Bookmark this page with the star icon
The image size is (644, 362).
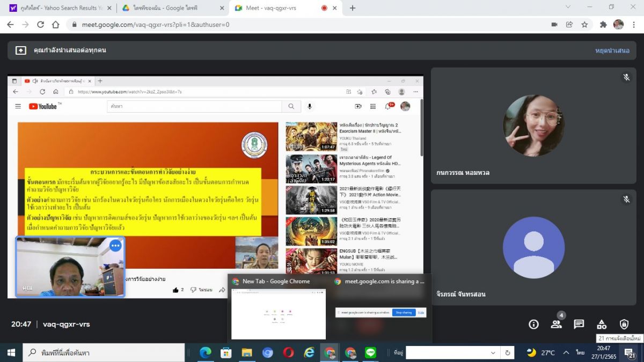point(584,25)
